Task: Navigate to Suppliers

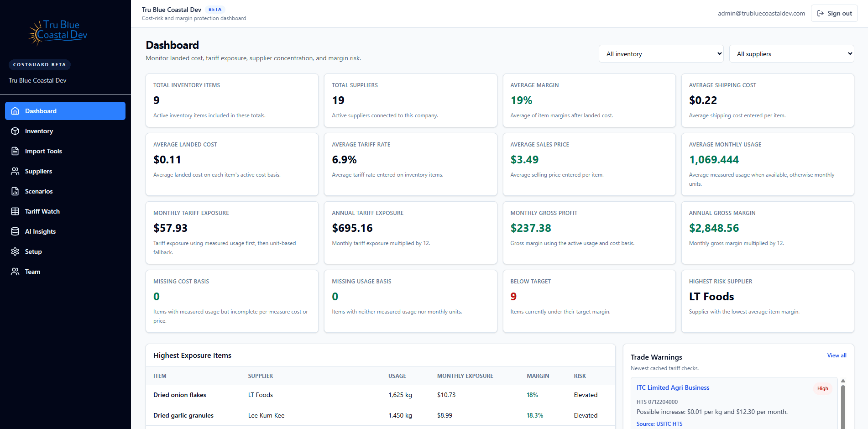Action: (65, 171)
